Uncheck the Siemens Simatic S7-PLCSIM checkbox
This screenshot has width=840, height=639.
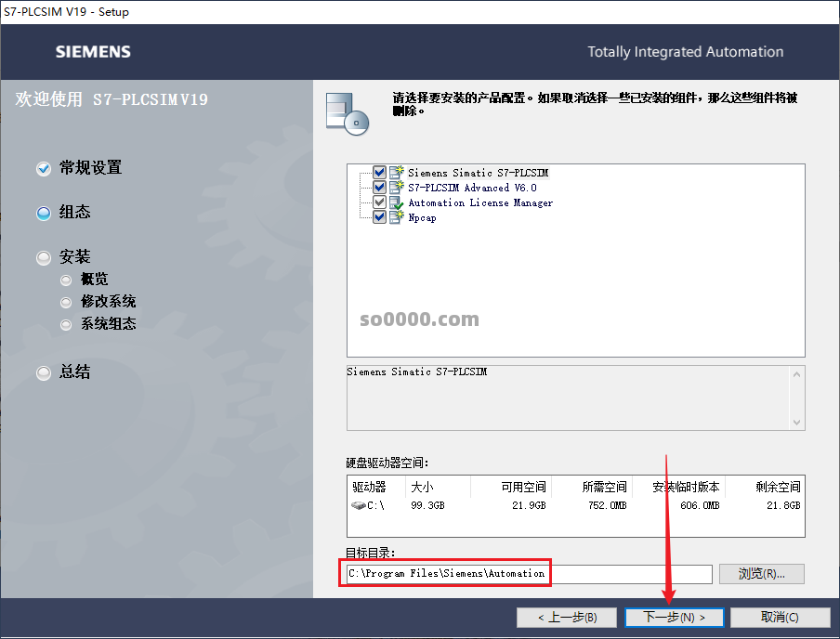379,173
